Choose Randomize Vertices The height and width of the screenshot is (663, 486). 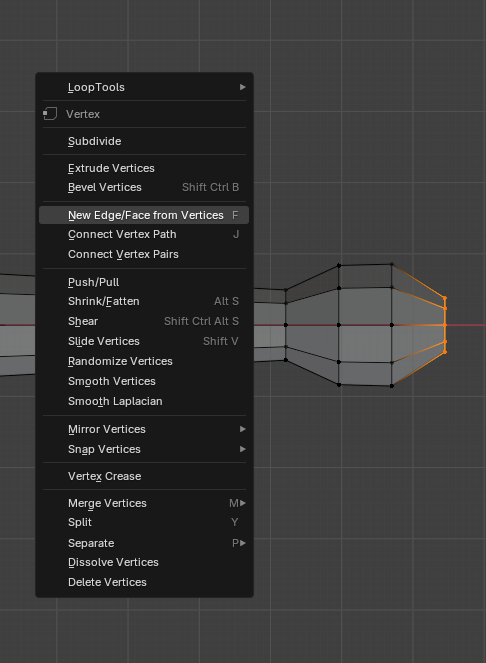click(x=144, y=362)
